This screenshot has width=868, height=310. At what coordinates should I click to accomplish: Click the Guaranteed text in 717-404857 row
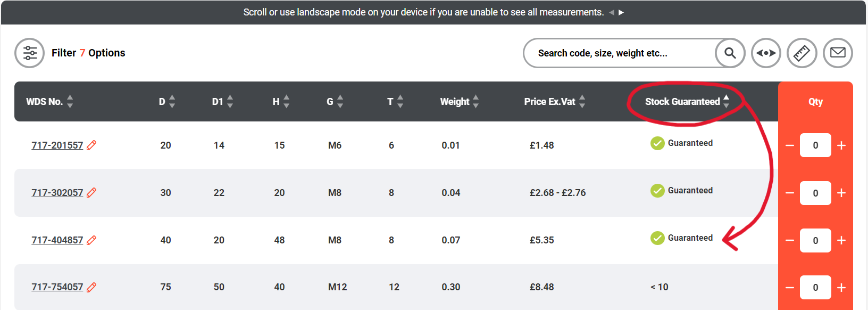click(x=690, y=238)
